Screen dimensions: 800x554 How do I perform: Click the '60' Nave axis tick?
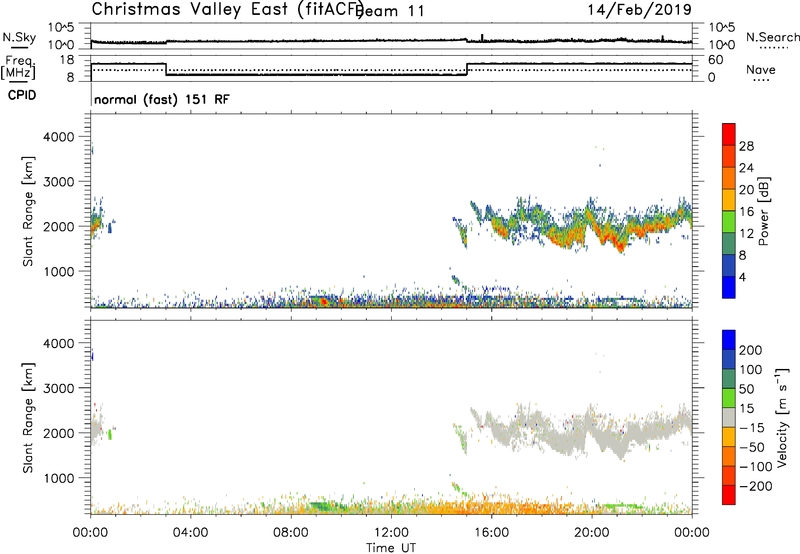point(716,60)
